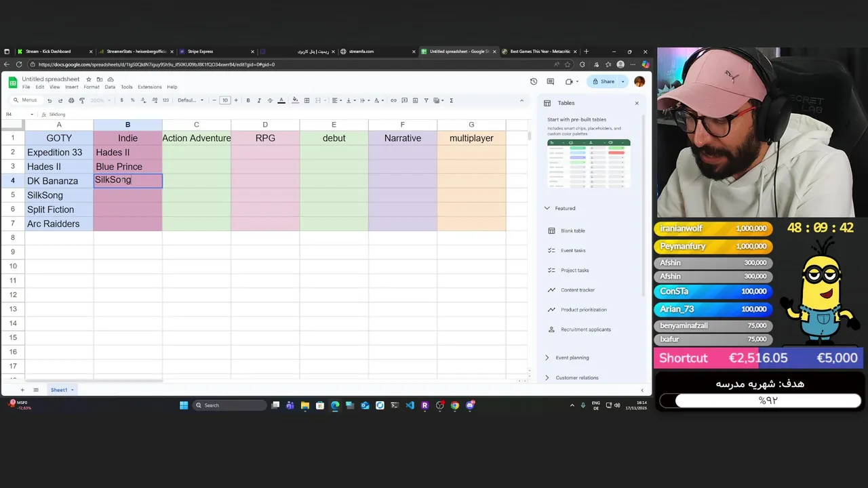Click the print icon
Image resolution: width=868 pixels, height=488 pixels.
click(x=71, y=100)
